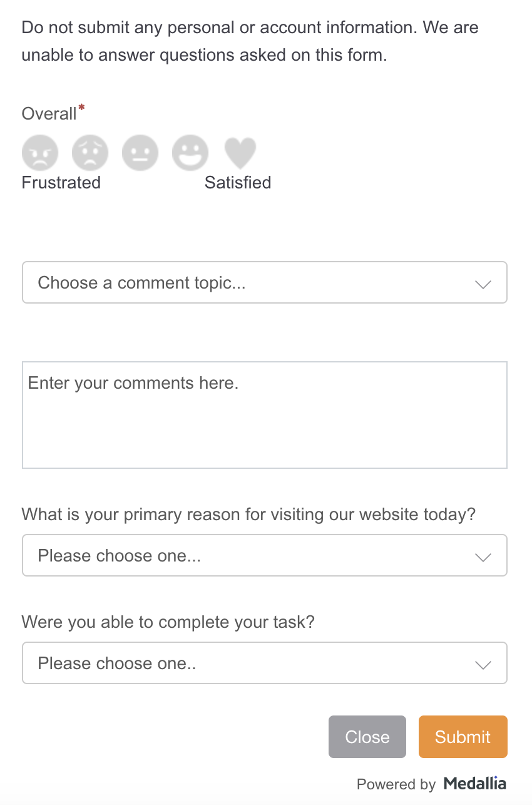
Task: Open the Choose a comment topic dropdown
Action: click(265, 283)
